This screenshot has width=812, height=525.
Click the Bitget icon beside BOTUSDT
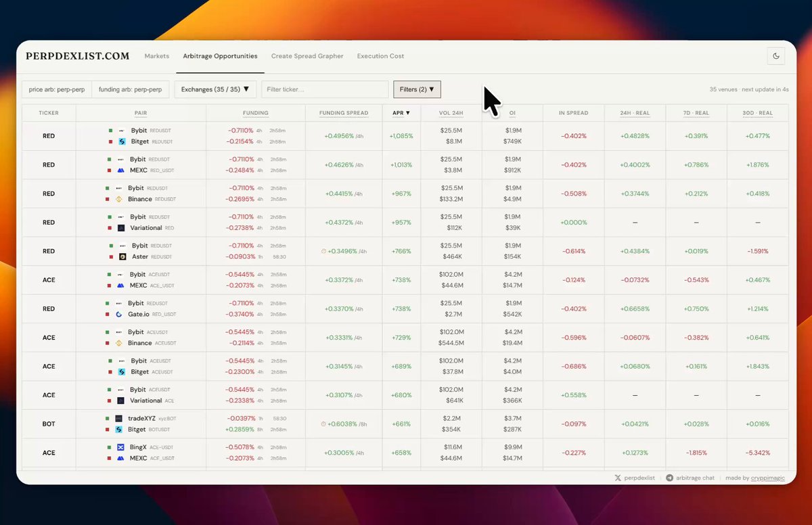point(119,430)
